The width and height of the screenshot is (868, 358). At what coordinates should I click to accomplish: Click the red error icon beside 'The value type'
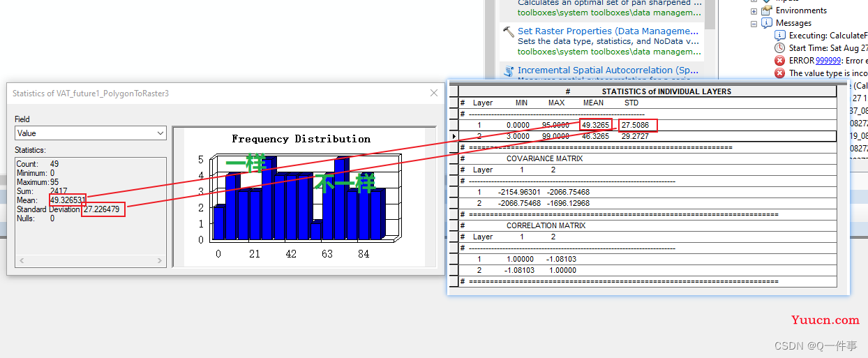tap(780, 73)
